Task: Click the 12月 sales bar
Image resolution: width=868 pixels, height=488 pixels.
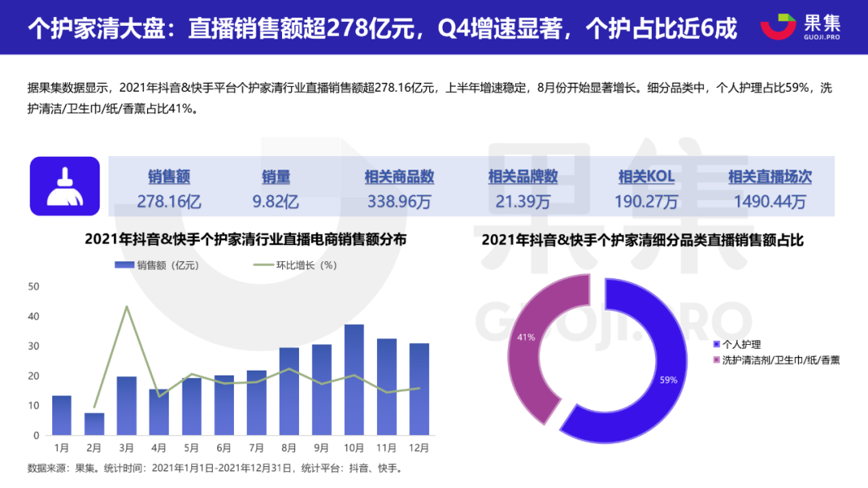Action: coord(419,389)
